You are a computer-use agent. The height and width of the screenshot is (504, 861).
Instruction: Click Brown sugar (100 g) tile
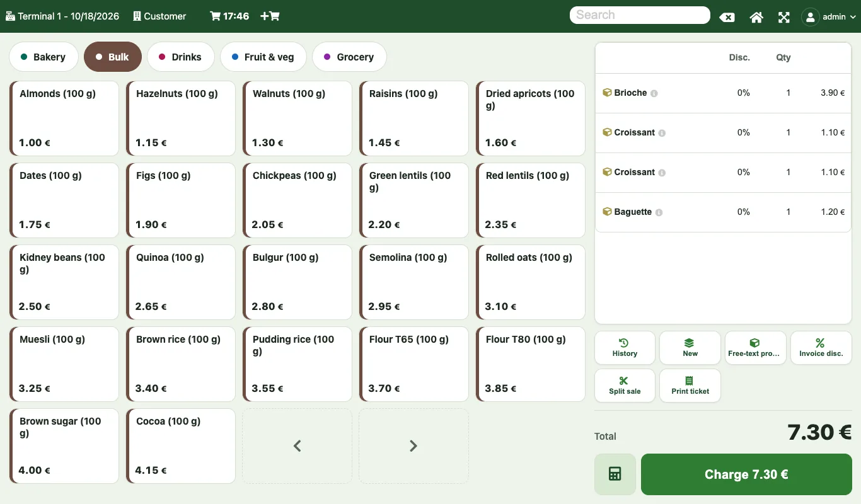pos(64,446)
